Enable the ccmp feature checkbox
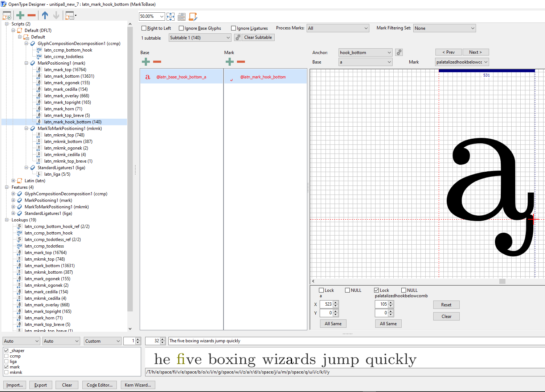 [x=7, y=356]
